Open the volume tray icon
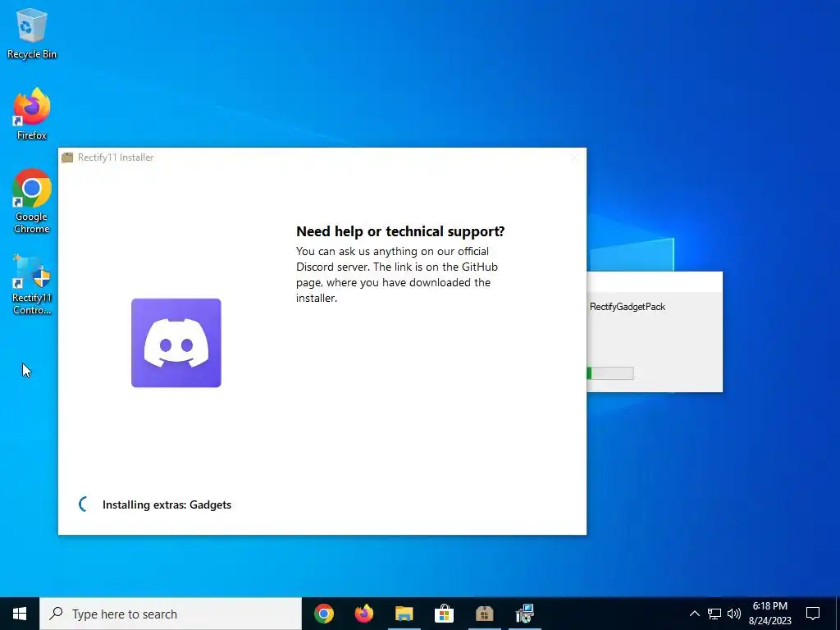Screen dimensions: 840x630 tap(734, 614)
